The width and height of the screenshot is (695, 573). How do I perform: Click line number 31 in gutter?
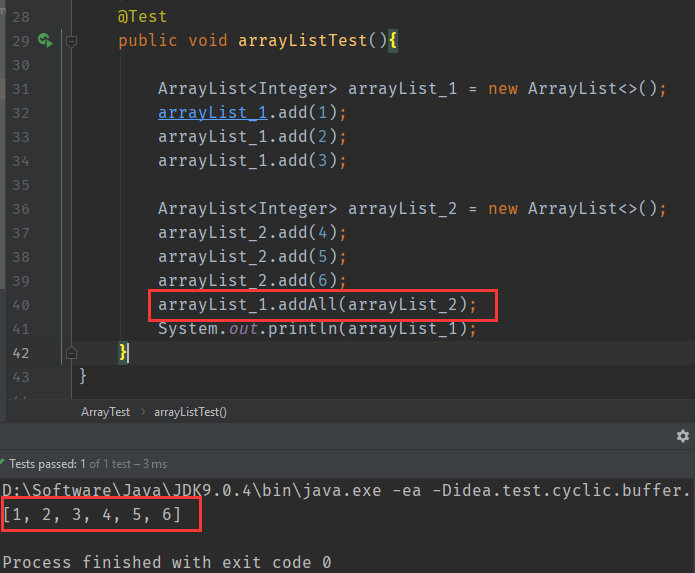(21, 89)
